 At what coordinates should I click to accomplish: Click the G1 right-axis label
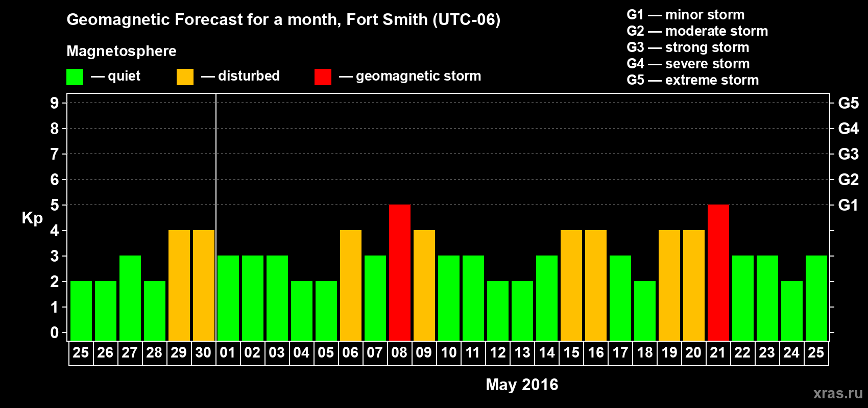848,205
